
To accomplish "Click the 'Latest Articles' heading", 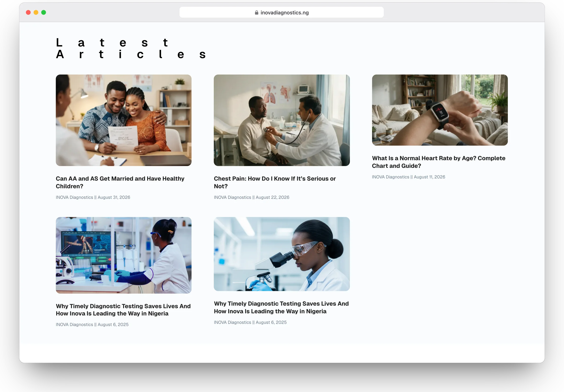I will (x=131, y=49).
